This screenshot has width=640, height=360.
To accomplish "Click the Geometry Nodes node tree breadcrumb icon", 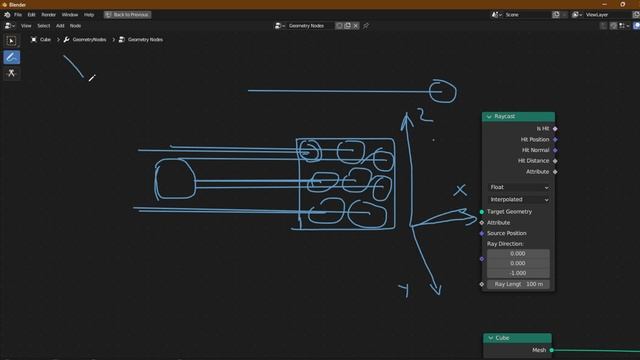I will tap(122, 40).
